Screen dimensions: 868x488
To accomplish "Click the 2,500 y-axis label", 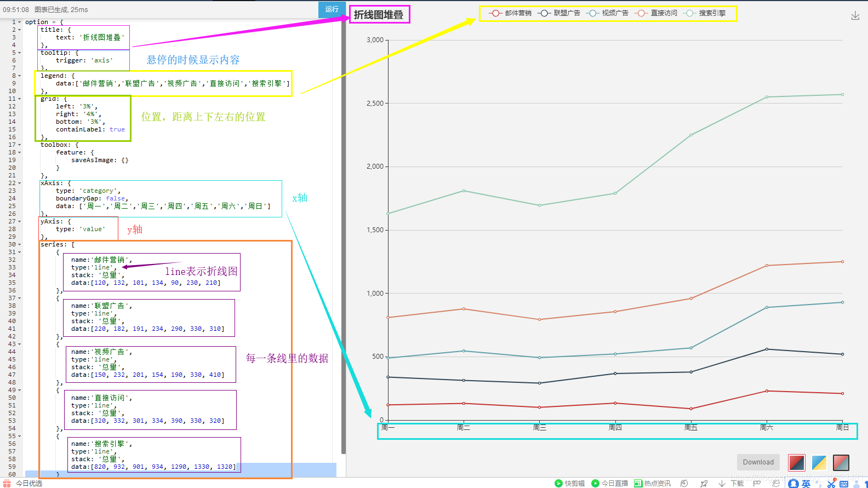I will coord(375,104).
